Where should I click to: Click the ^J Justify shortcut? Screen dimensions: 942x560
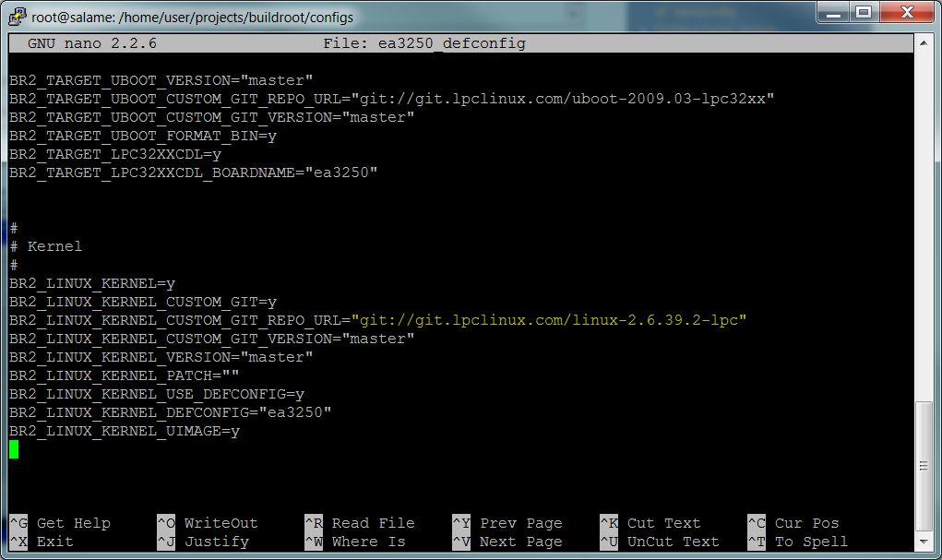point(203,542)
